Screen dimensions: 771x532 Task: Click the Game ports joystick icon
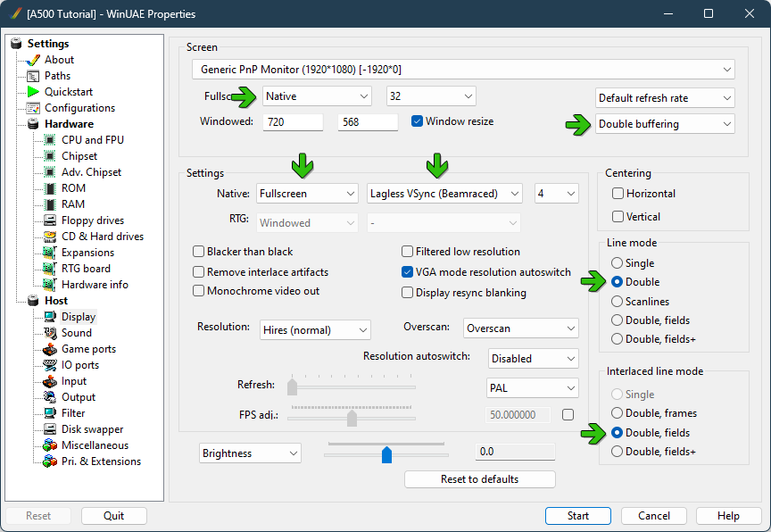coord(50,350)
